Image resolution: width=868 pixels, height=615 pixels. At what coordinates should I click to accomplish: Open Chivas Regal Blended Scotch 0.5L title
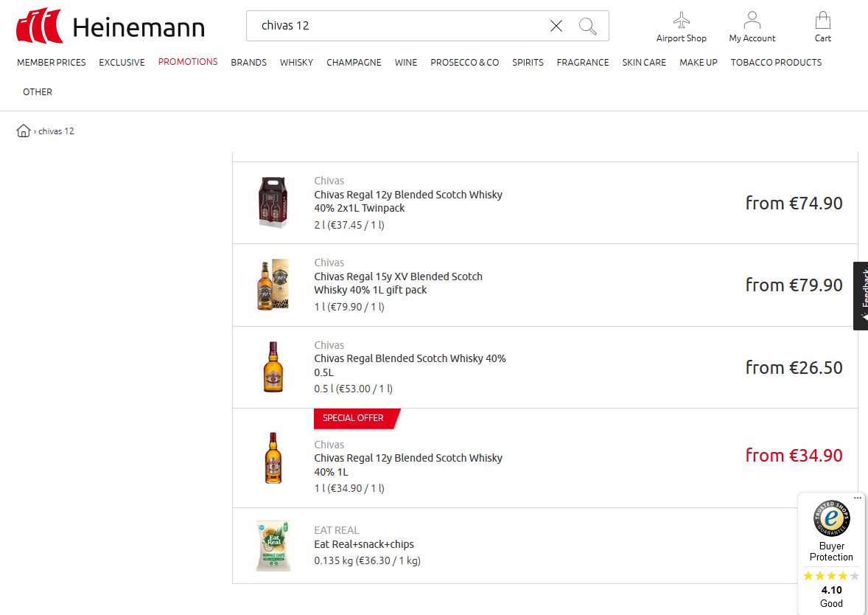click(410, 365)
